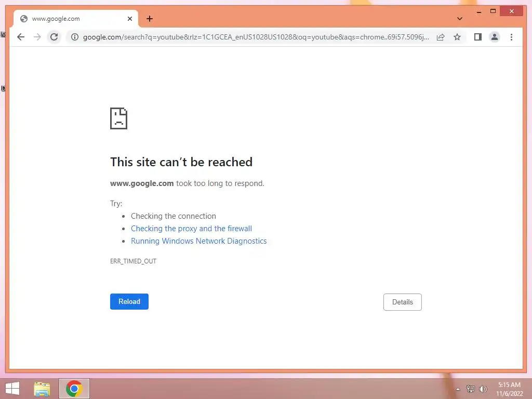
Task: View site information icon in address bar
Action: point(75,37)
